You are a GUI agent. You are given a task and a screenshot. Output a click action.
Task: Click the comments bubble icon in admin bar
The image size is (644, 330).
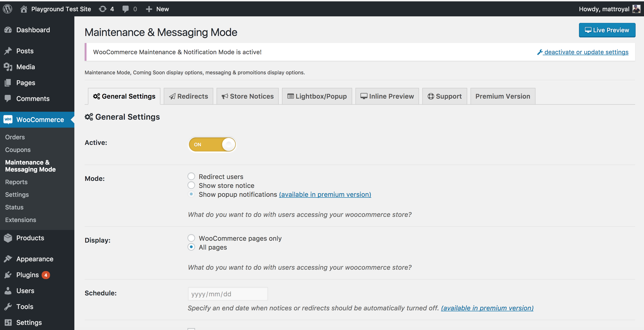pos(126,9)
